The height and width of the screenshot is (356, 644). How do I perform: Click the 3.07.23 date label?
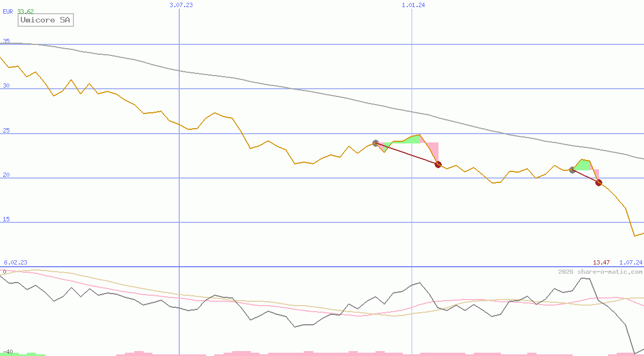[x=181, y=5]
